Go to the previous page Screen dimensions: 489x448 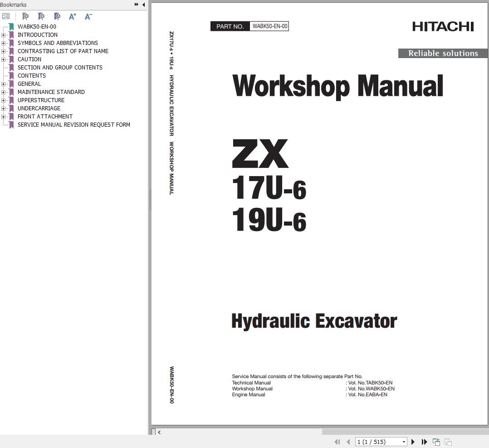[x=348, y=442]
